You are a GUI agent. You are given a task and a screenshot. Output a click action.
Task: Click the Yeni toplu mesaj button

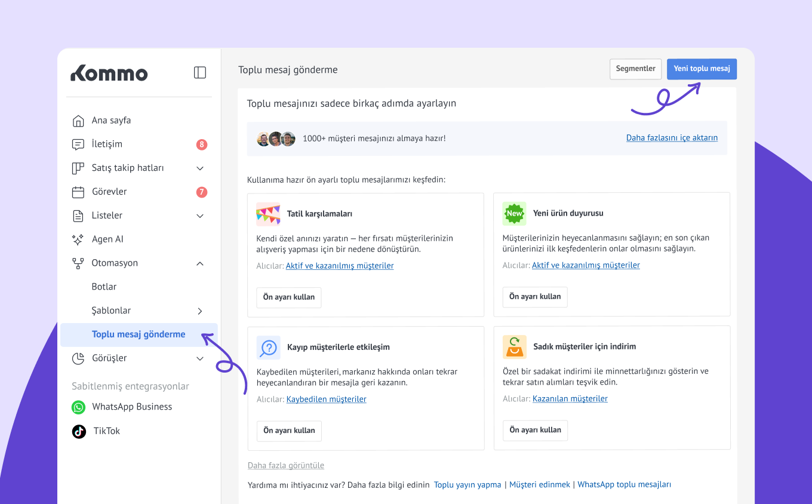click(702, 69)
